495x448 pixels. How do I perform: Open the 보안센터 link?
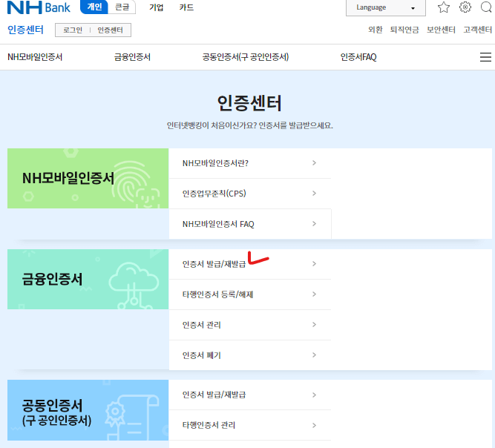(x=441, y=30)
